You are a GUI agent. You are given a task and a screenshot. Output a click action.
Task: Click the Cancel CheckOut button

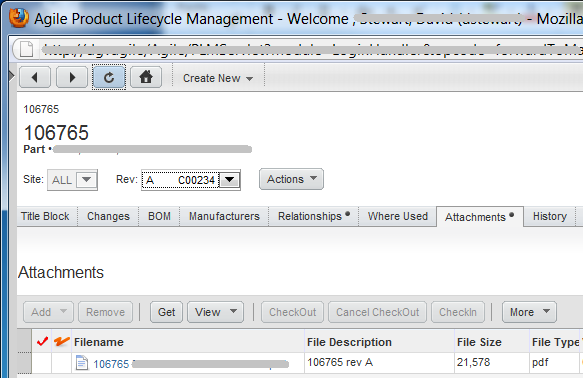point(377,312)
